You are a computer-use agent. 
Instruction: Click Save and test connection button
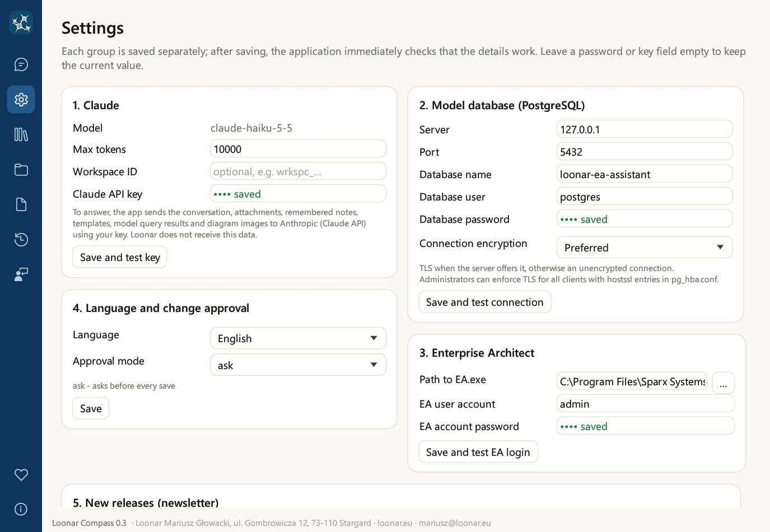[x=485, y=302]
